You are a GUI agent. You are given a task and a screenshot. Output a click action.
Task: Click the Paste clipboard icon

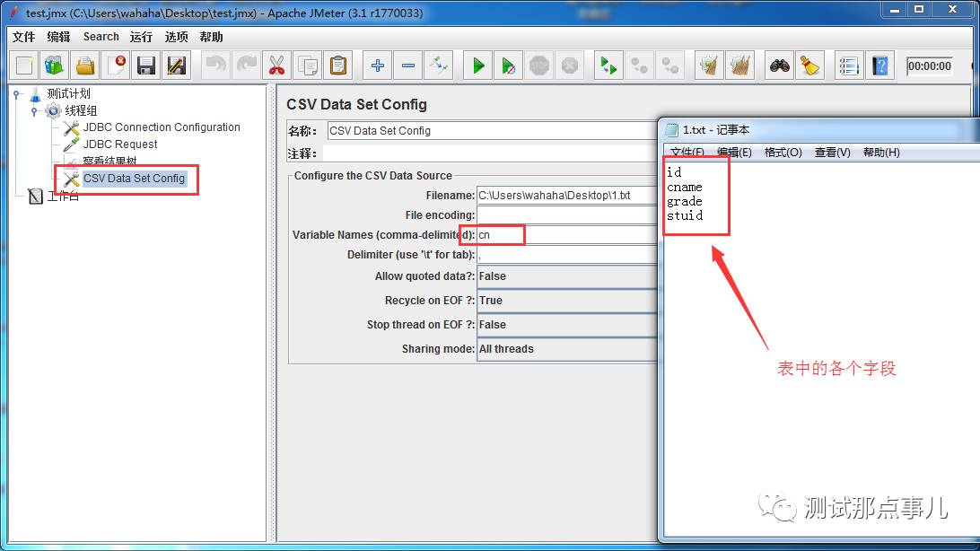pyautogui.click(x=338, y=66)
